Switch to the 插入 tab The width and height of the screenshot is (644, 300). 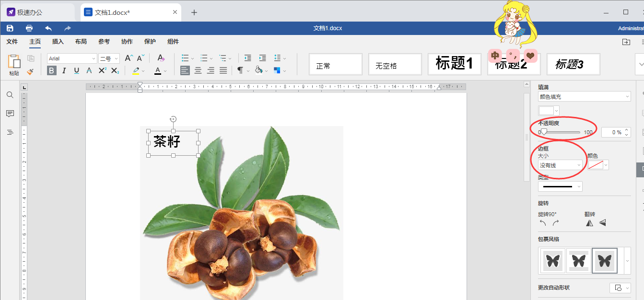pos(58,42)
